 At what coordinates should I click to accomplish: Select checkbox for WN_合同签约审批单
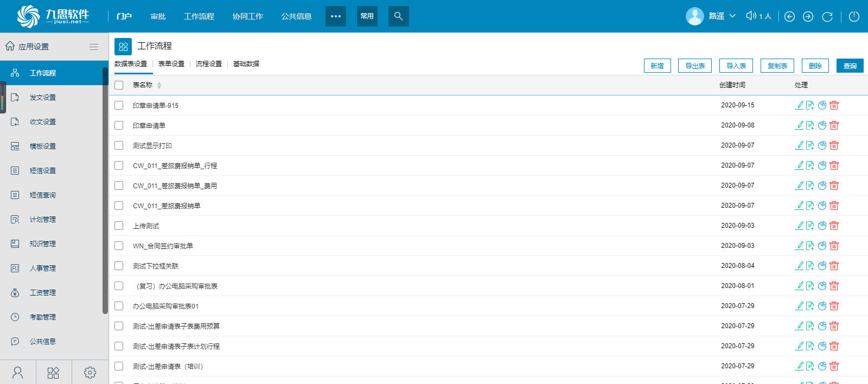coord(119,246)
